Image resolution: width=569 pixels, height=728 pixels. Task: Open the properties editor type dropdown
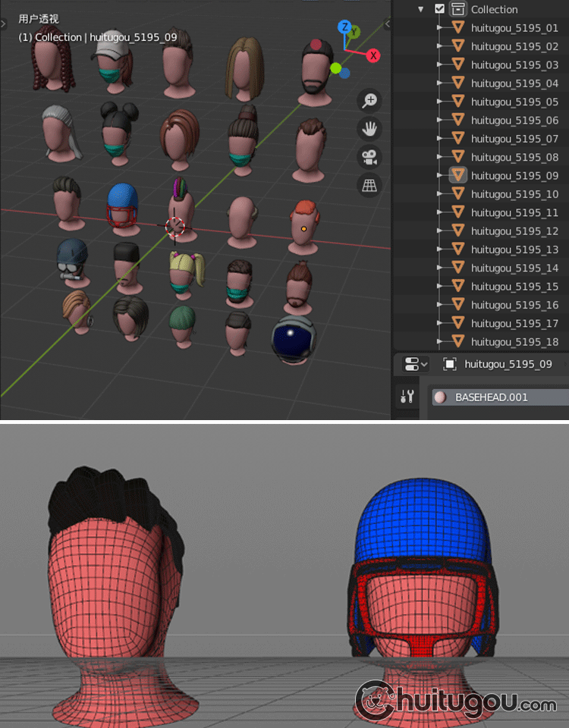click(417, 364)
